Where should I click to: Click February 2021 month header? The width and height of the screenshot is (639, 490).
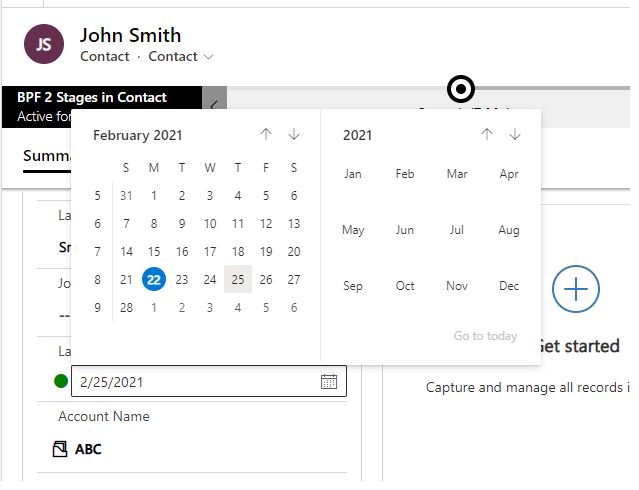[137, 135]
